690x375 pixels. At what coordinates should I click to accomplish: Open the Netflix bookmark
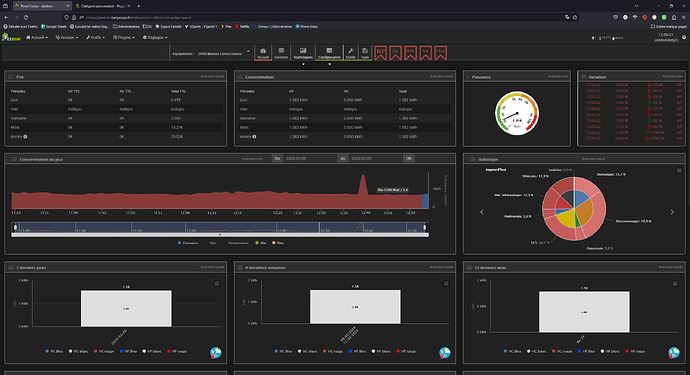(x=242, y=26)
